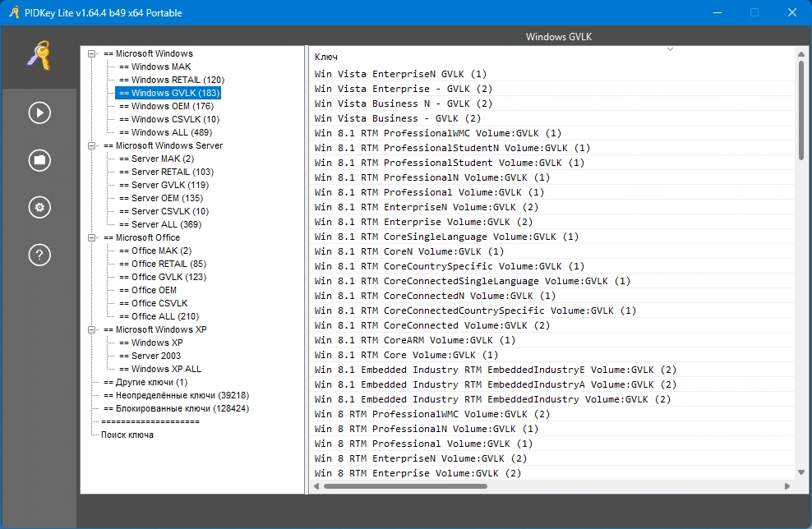This screenshot has height=529, width=812.
Task: Open the help question mark icon
Action: (x=39, y=255)
